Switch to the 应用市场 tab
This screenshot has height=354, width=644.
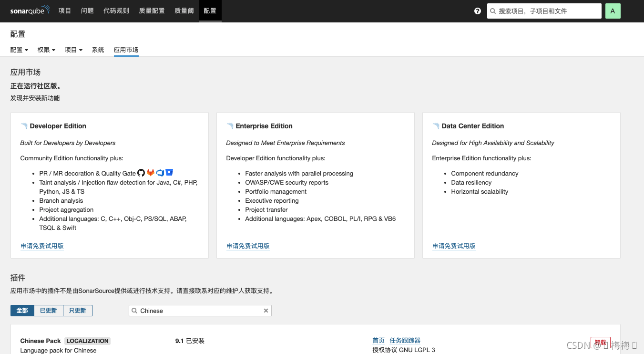[126, 50]
